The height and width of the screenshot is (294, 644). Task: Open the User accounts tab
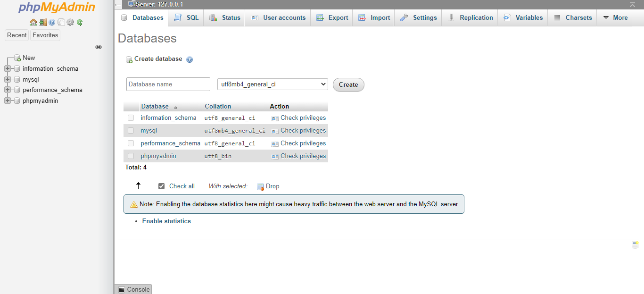[x=278, y=17]
